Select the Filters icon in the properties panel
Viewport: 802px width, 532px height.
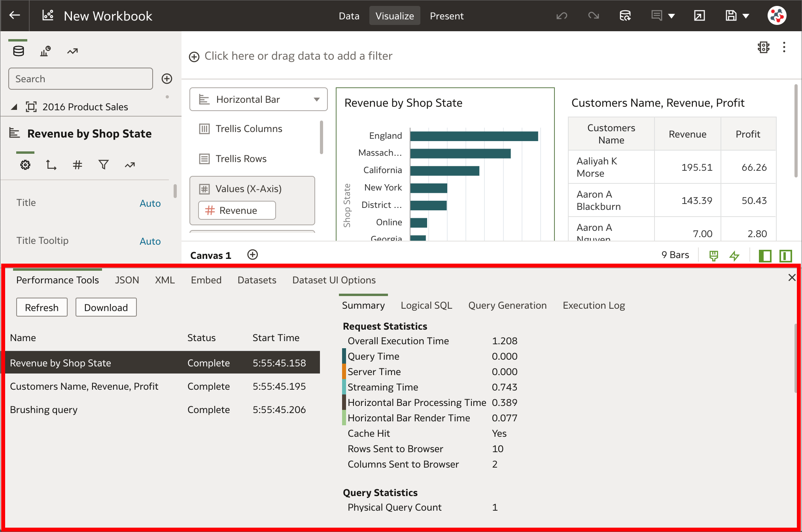(103, 165)
